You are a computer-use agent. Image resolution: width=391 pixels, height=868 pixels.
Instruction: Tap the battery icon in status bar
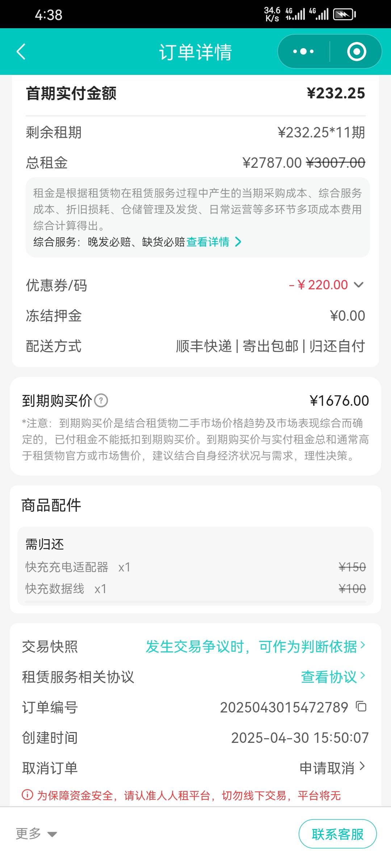click(x=344, y=14)
